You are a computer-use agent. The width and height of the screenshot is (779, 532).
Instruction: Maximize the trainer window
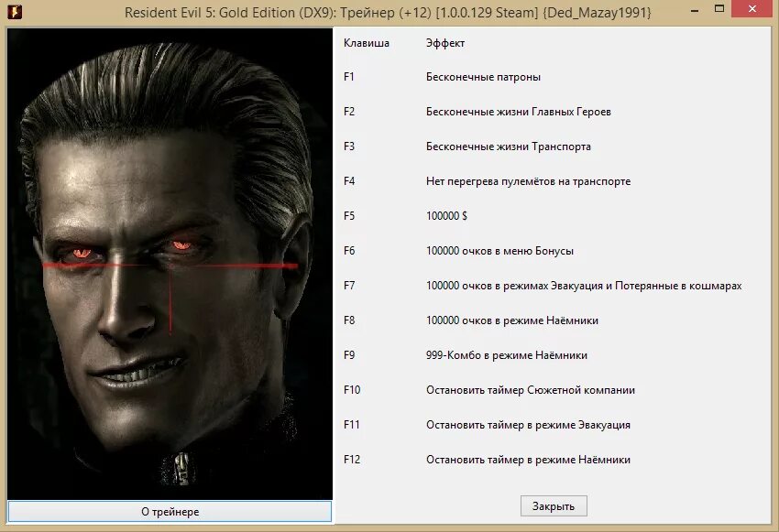coord(719,8)
